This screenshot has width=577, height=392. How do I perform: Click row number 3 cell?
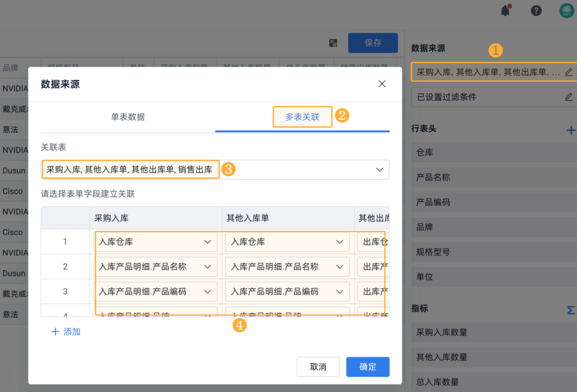point(65,292)
